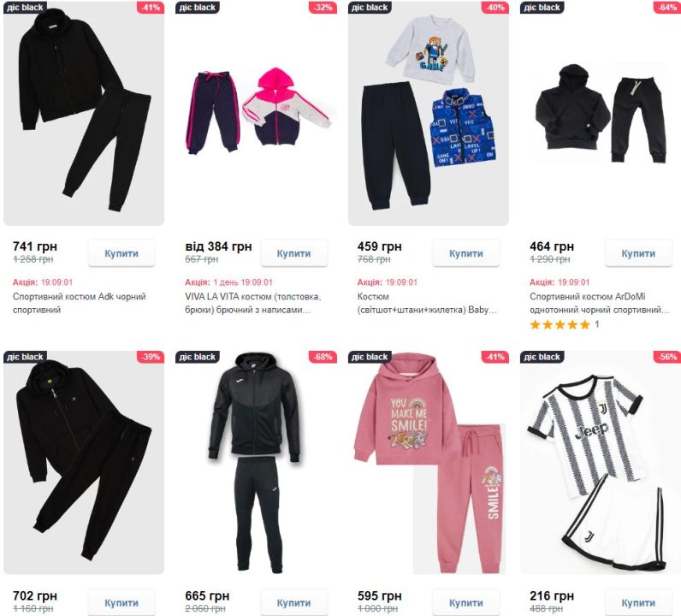Open VIVA LA VITA костюм product title
681x616 pixels.
(252, 303)
